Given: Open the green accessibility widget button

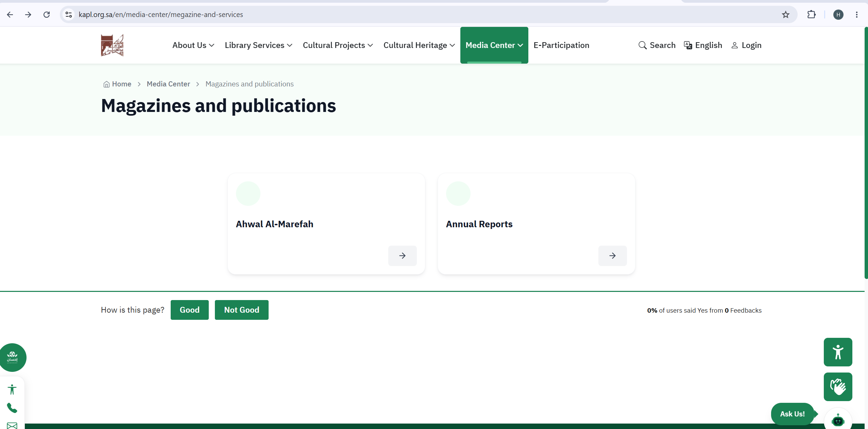Looking at the screenshot, I should point(838,352).
